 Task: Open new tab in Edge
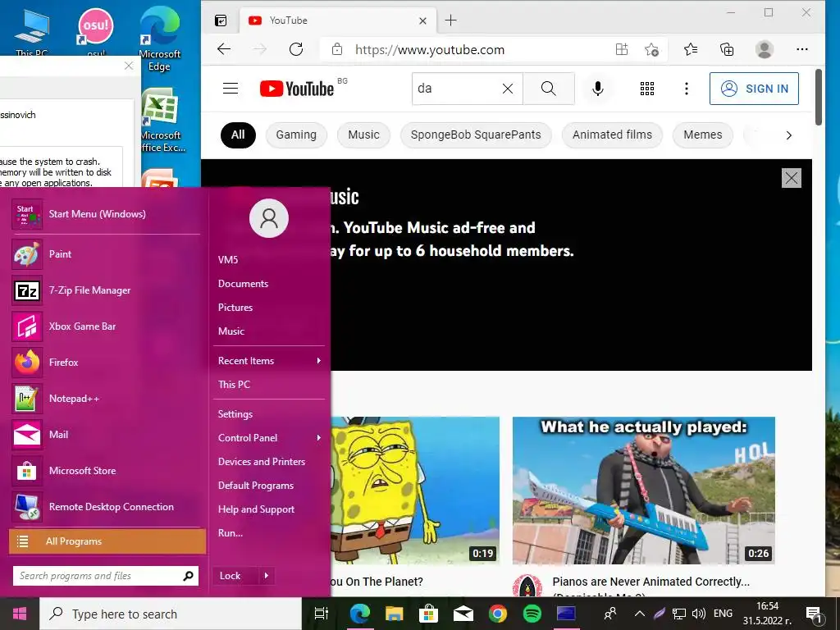tap(451, 21)
